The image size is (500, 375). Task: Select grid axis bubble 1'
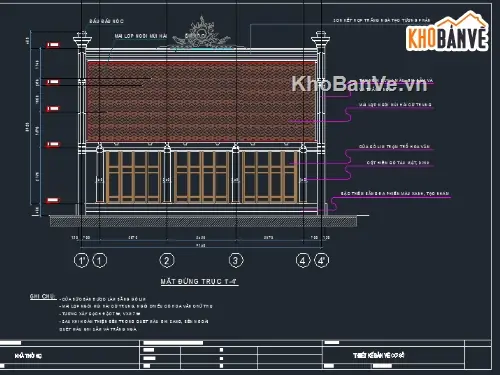(81, 260)
